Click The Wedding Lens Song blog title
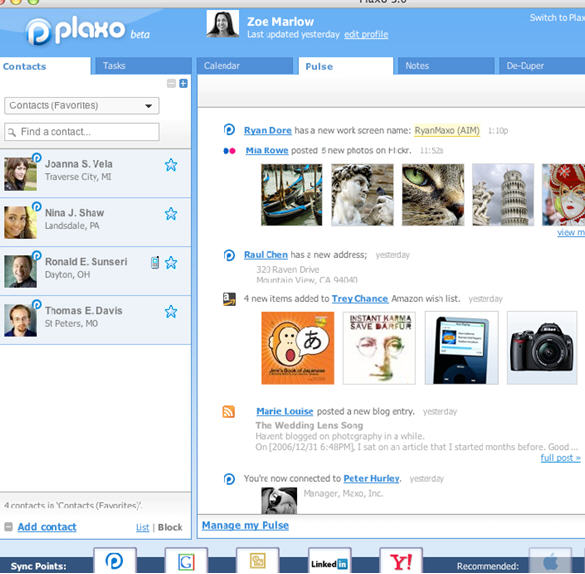585x574 pixels. click(x=309, y=426)
